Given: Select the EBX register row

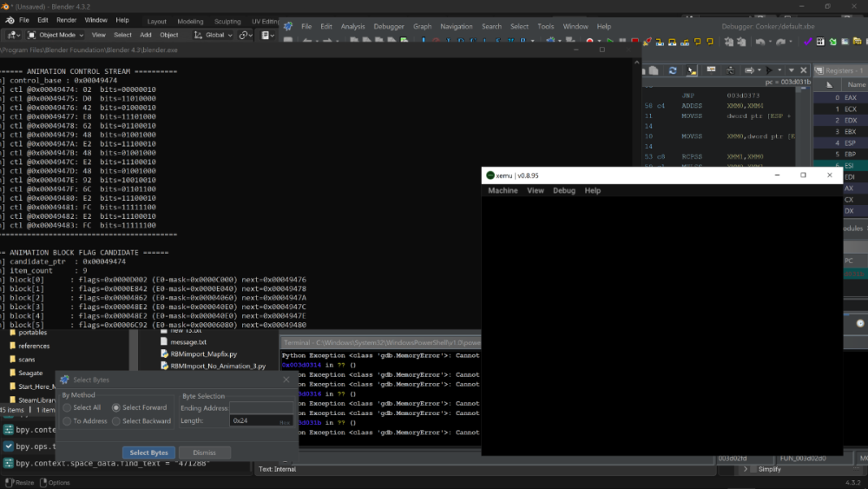Looking at the screenshot, I should point(841,131).
